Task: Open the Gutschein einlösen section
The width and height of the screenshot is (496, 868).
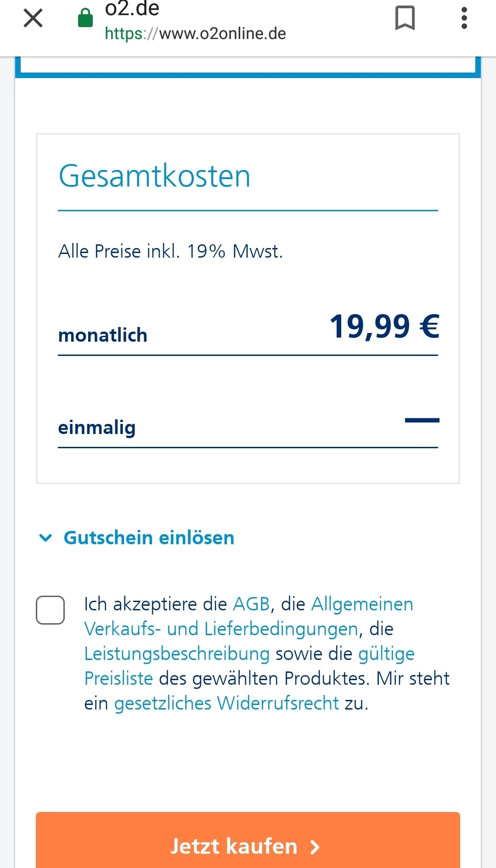Action: pos(149,537)
